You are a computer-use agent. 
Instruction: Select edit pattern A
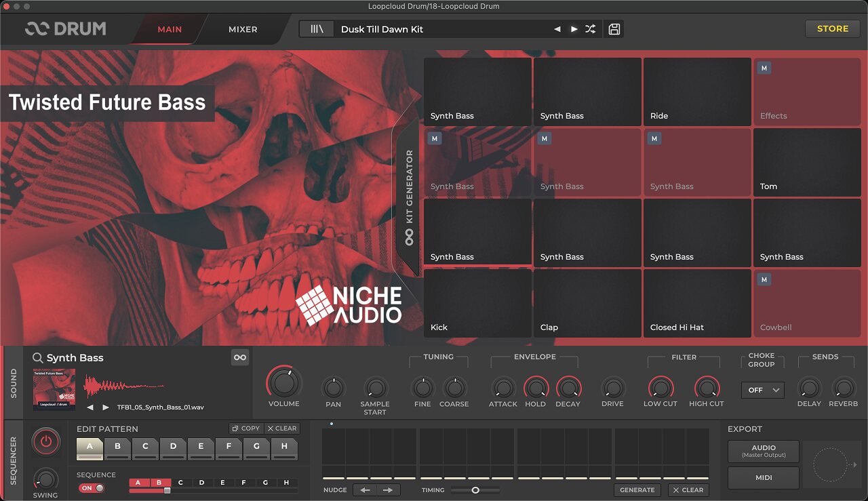[90, 448]
